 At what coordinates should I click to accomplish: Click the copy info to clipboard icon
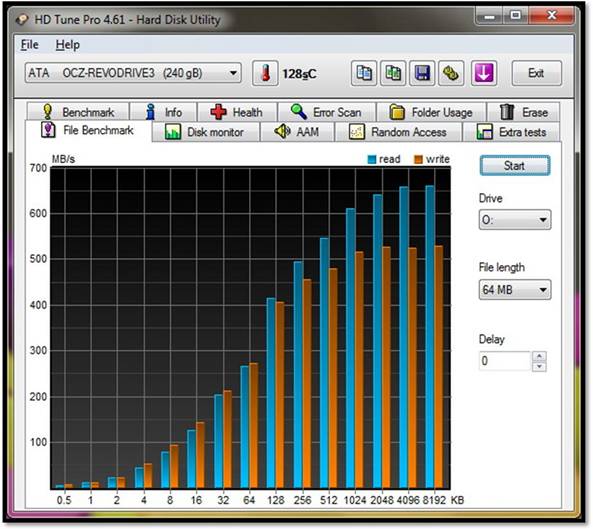click(364, 73)
